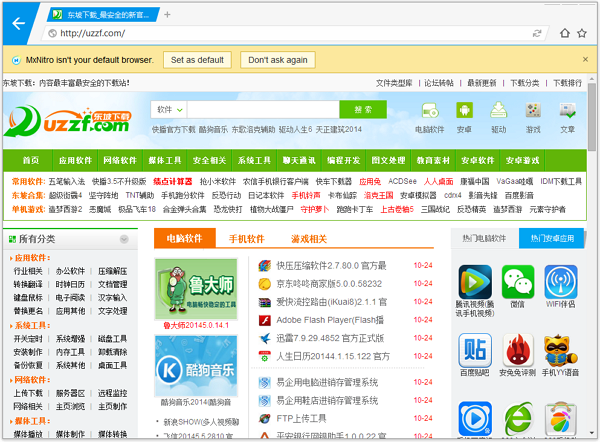Click the 磁盘工具 category link

(x=112, y=339)
